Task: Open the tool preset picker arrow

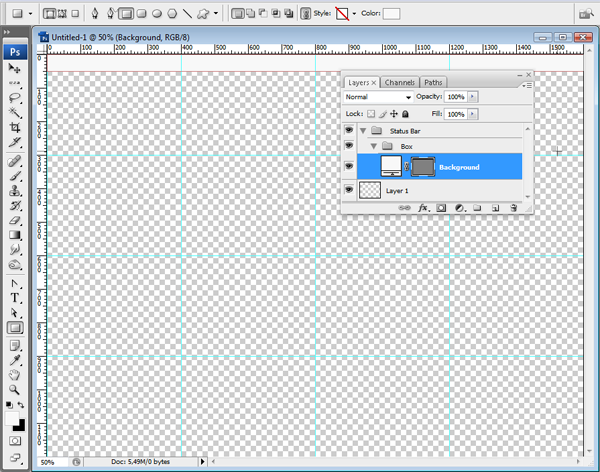Action: pos(31,14)
